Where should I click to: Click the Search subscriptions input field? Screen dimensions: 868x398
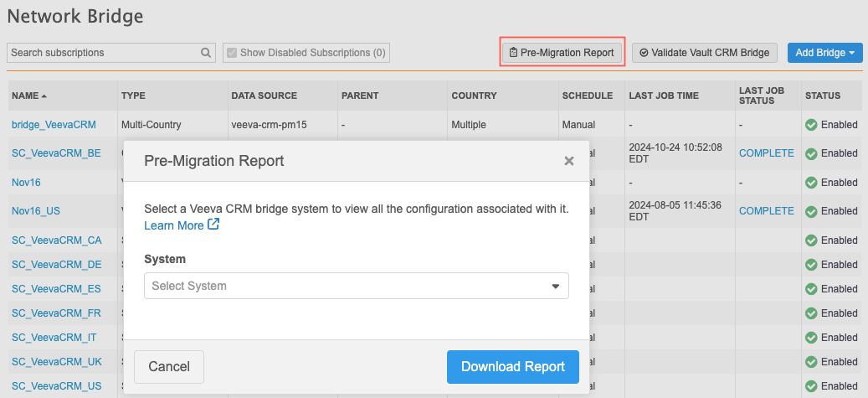click(x=103, y=53)
